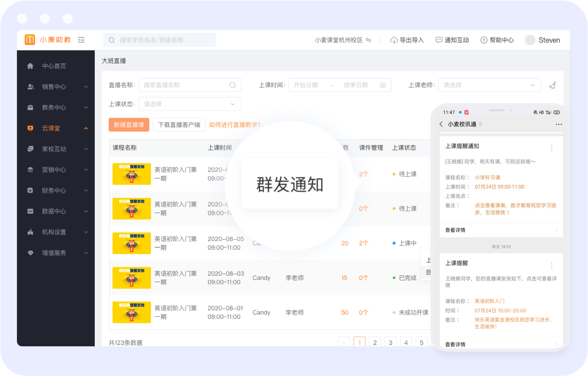Go to page 5

click(422, 342)
